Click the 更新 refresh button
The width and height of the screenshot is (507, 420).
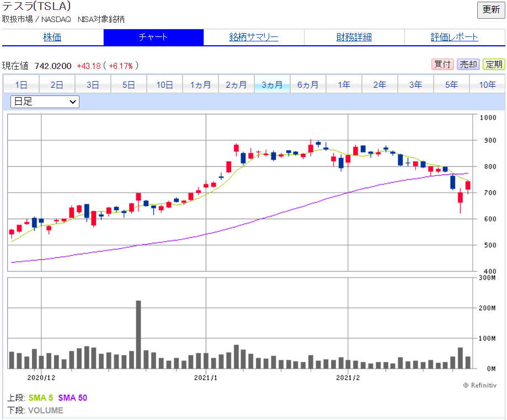tap(491, 10)
